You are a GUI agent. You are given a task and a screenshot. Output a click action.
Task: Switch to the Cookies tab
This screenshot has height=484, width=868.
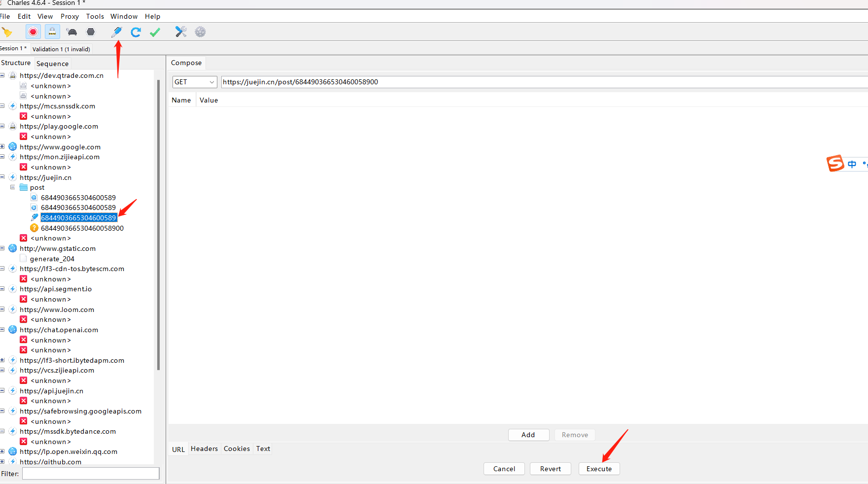pos(237,449)
